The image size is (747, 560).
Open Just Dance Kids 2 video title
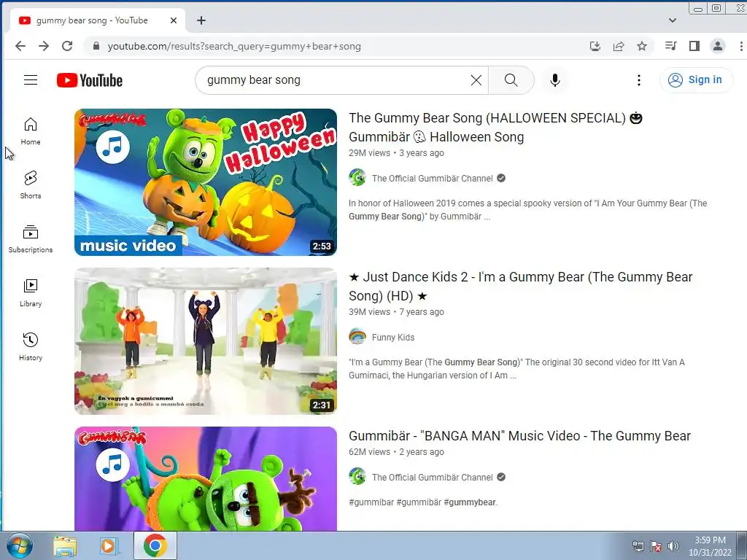[520, 286]
